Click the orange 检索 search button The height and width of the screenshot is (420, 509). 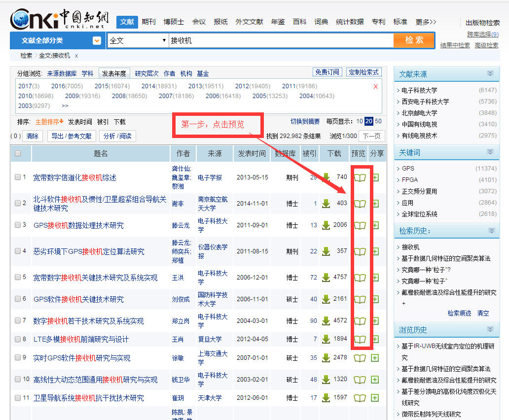[414, 40]
